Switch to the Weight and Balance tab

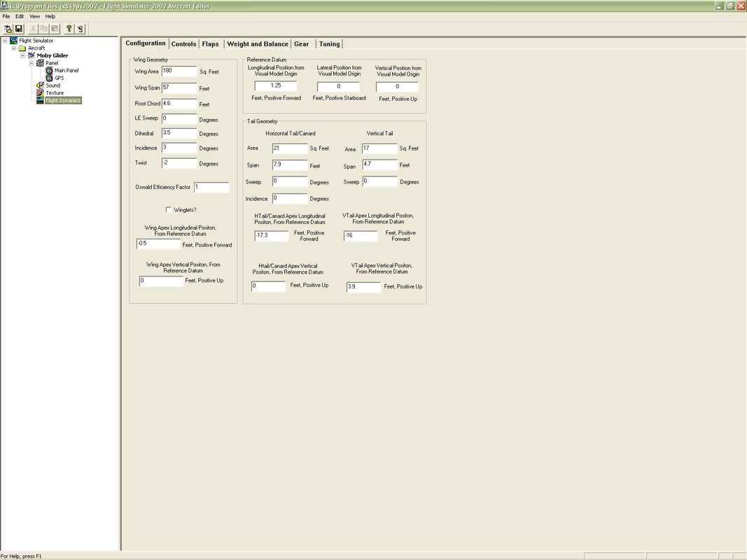click(x=257, y=44)
